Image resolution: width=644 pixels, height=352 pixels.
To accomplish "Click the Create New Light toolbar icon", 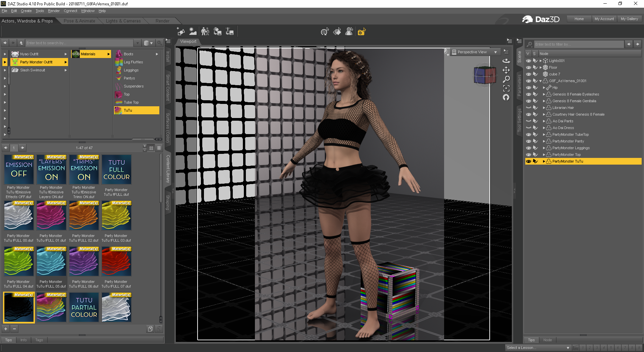I will pyautogui.click(x=193, y=32).
